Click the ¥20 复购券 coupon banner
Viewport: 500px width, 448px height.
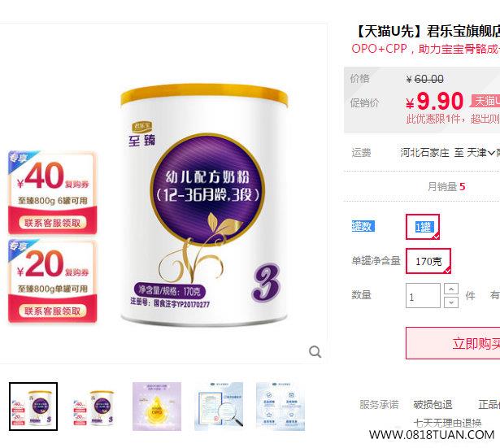[52, 281]
